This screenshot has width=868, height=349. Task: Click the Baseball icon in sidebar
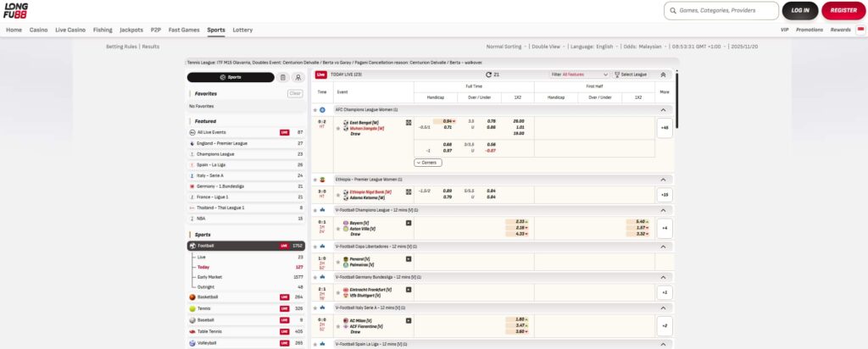point(192,319)
